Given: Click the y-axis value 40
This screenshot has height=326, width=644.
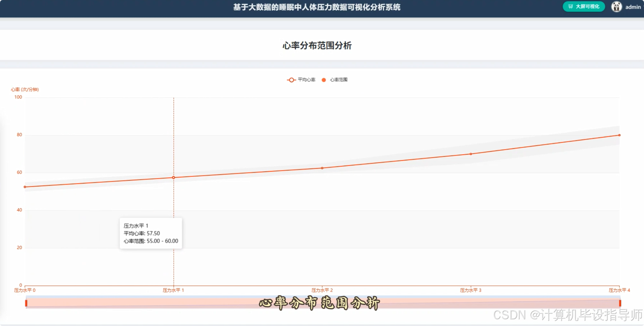Looking at the screenshot, I should coord(19,210).
